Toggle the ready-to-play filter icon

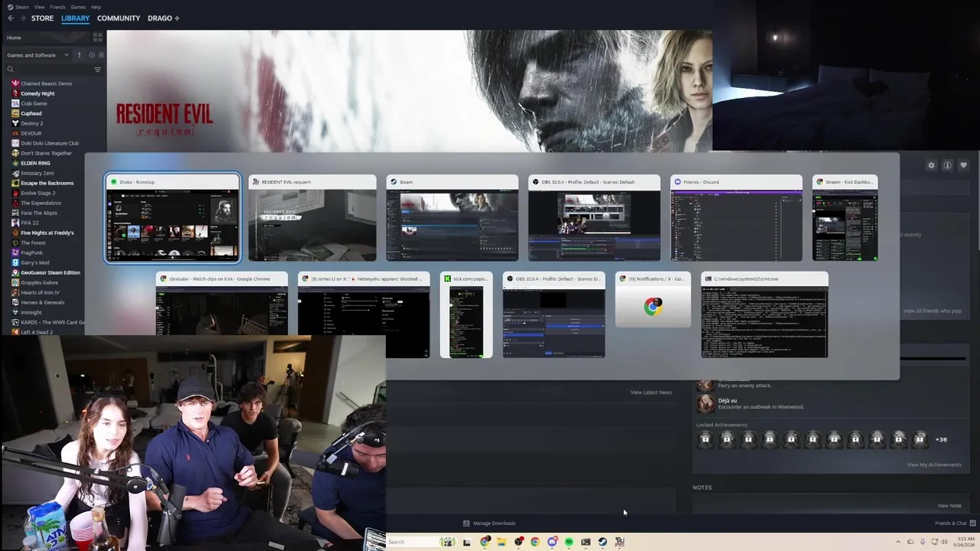101,55
